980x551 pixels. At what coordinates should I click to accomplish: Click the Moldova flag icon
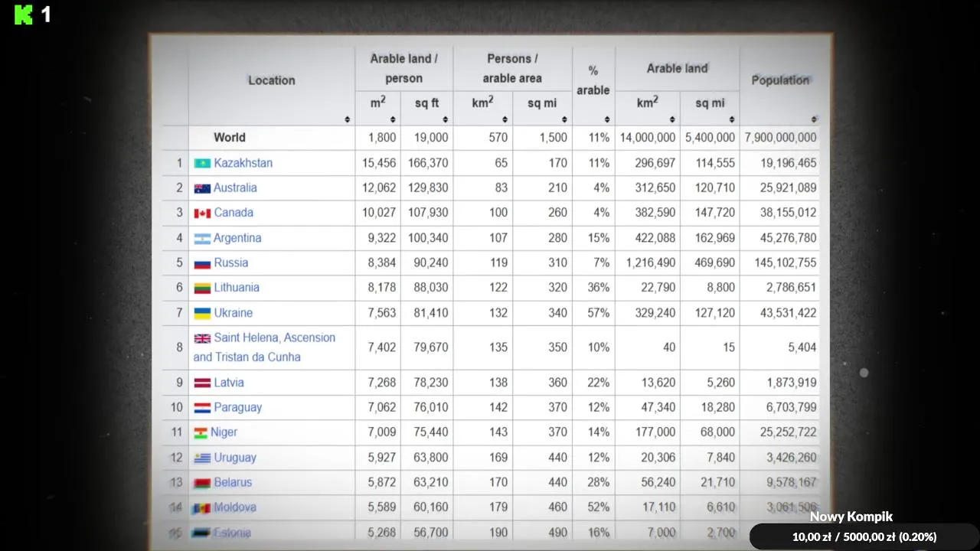[202, 507]
